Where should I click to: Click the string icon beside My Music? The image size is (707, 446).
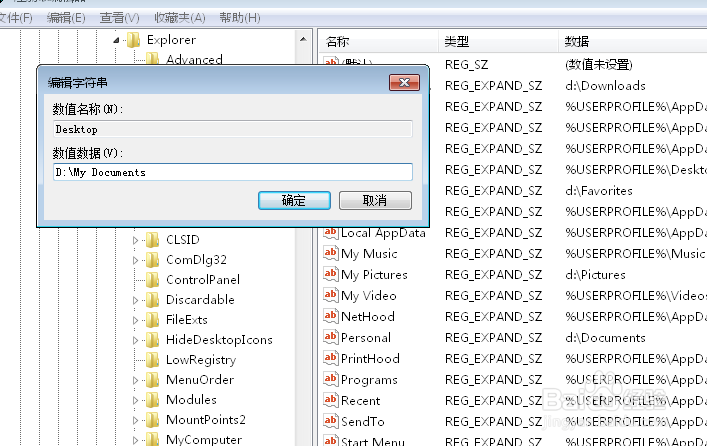click(x=331, y=253)
